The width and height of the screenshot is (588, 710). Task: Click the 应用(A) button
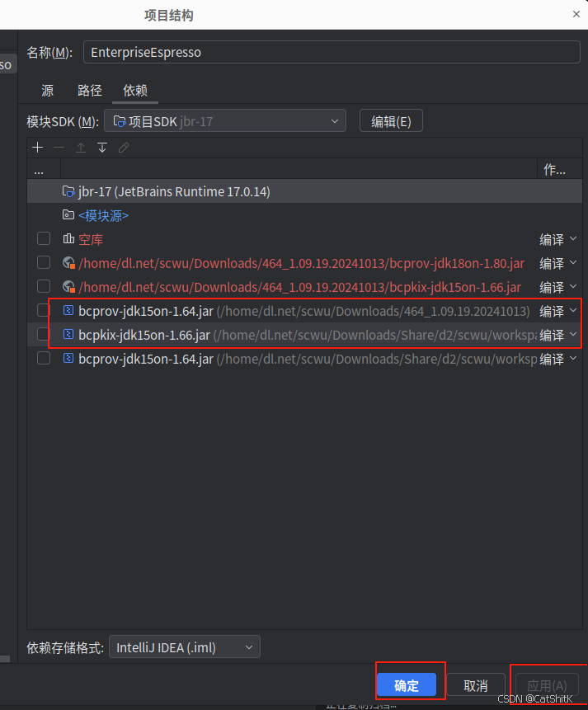coord(547,684)
